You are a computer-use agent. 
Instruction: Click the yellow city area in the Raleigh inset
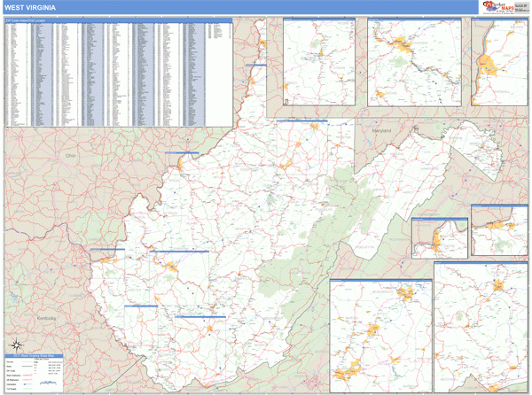click(498, 285)
